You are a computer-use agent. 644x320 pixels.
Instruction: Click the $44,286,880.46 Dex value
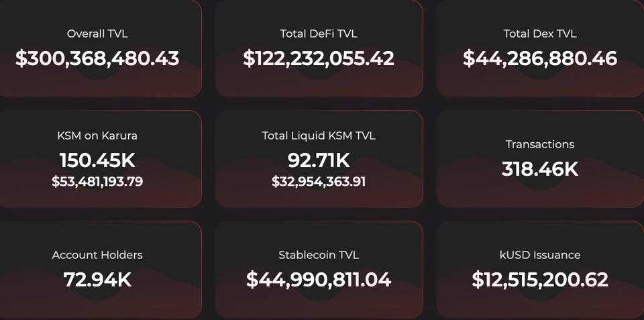pyautogui.click(x=540, y=58)
